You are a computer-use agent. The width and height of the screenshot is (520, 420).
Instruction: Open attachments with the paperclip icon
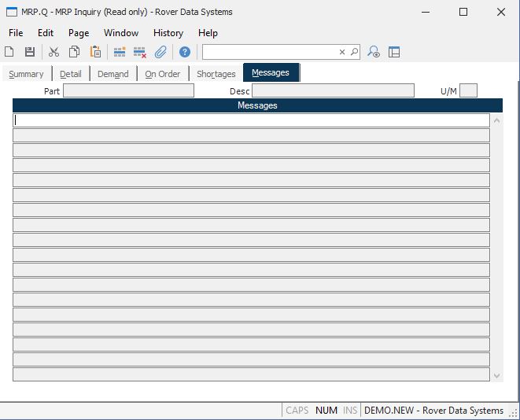[160, 52]
